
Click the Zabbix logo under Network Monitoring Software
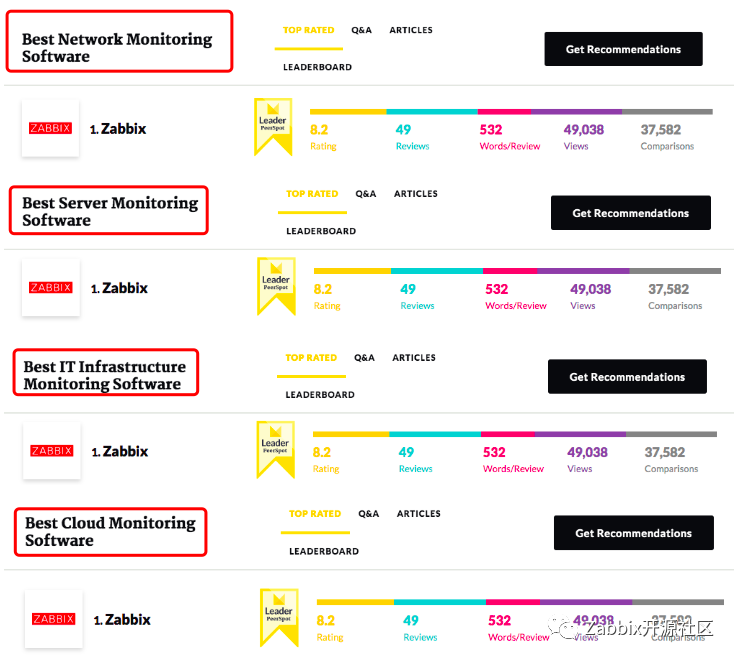51,128
